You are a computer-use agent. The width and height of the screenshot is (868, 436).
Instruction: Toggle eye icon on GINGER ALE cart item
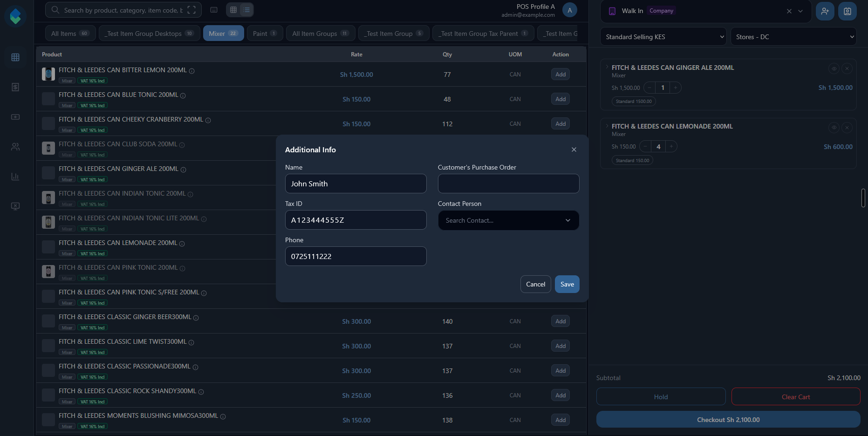834,68
